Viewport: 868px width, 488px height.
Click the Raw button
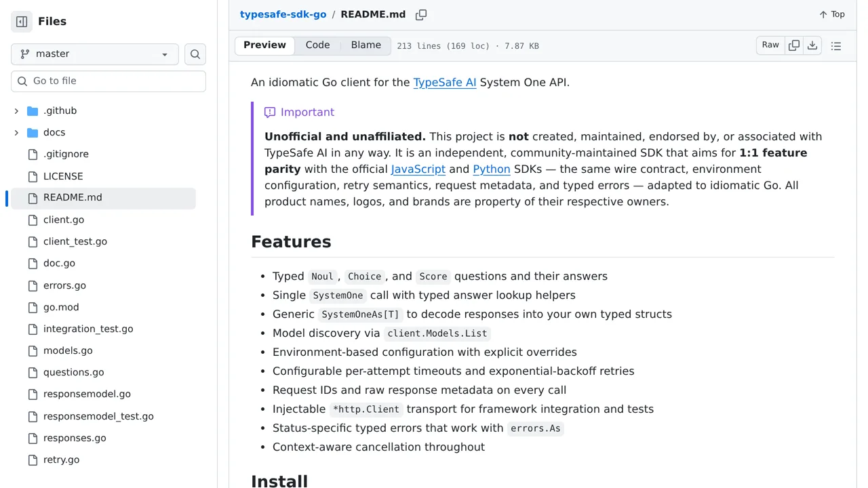tap(770, 45)
